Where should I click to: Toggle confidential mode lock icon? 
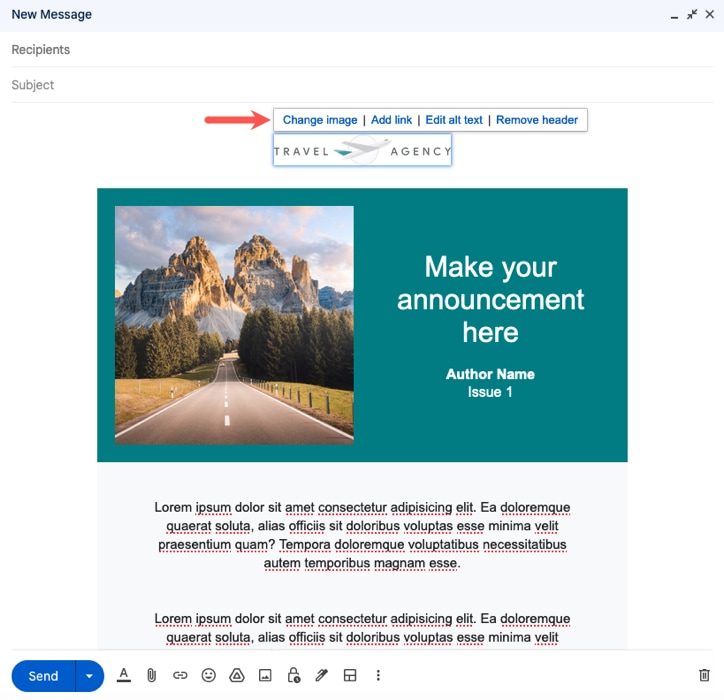(x=293, y=676)
